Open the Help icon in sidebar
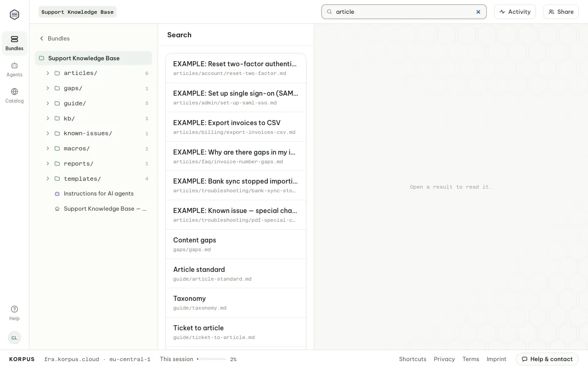This screenshot has width=588, height=368. (14, 313)
